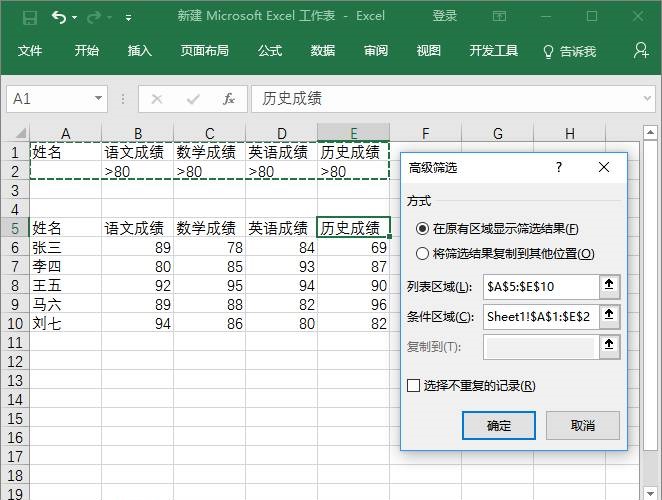
Task: Open the 数据 ribbon tab
Action: [x=323, y=51]
